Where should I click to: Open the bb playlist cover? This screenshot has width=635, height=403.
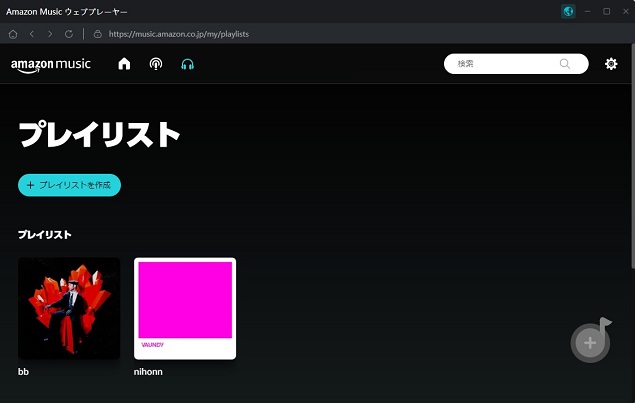coord(69,308)
